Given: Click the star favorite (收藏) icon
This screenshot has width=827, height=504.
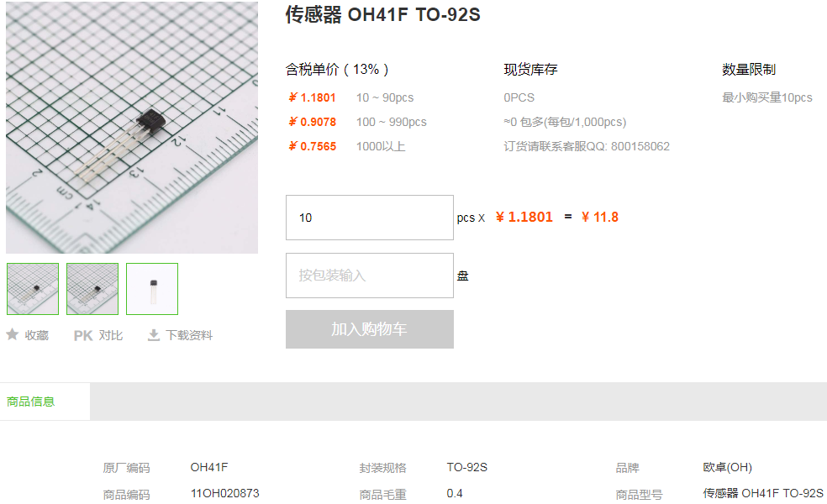Looking at the screenshot, I should pyautogui.click(x=13, y=335).
